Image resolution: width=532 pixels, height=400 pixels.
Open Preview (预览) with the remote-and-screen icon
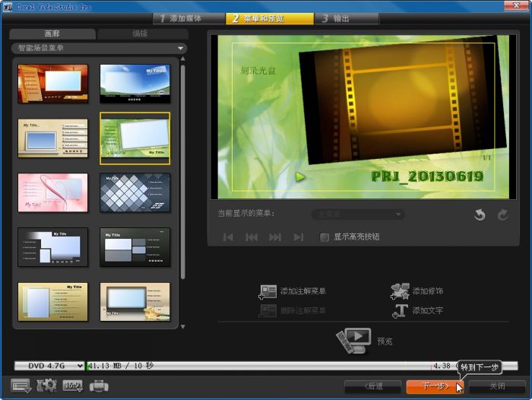point(353,340)
